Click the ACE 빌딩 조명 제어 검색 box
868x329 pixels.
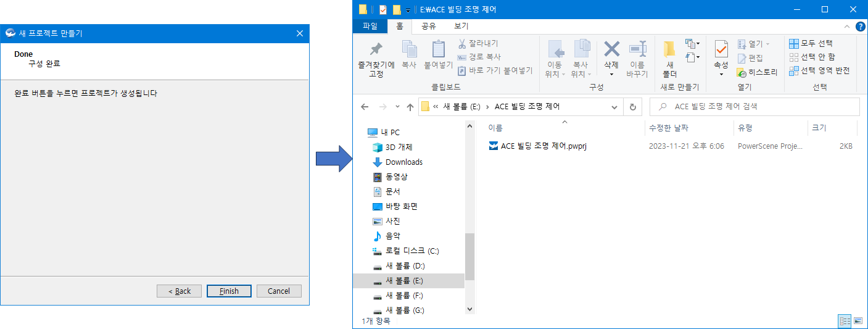[754, 107]
